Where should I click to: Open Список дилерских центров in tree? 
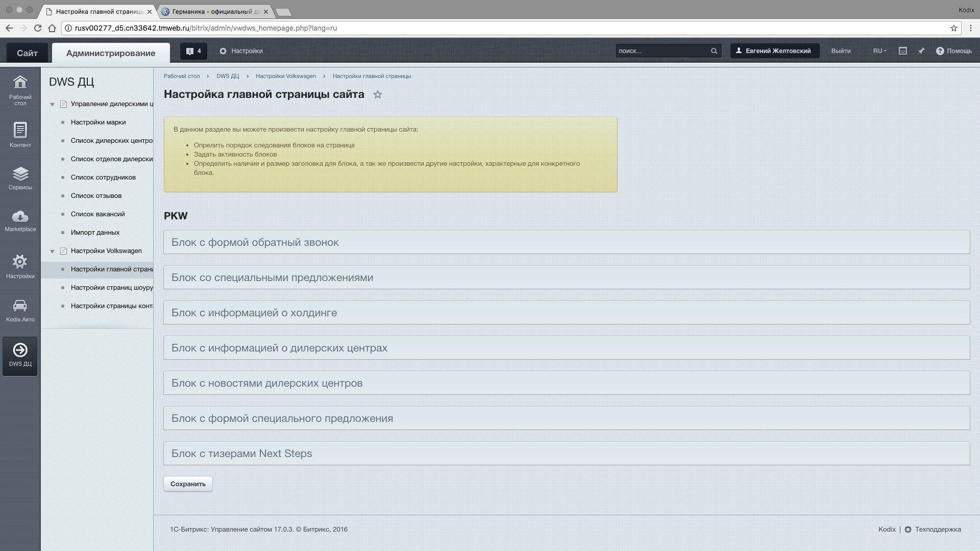[x=112, y=141]
